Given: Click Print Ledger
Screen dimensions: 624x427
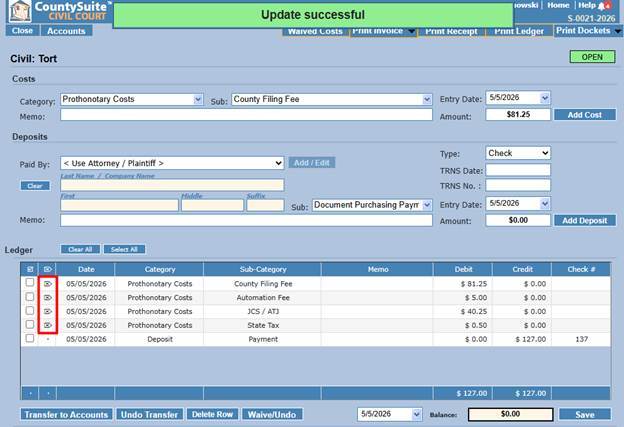Looking at the screenshot, I should click(x=519, y=31).
